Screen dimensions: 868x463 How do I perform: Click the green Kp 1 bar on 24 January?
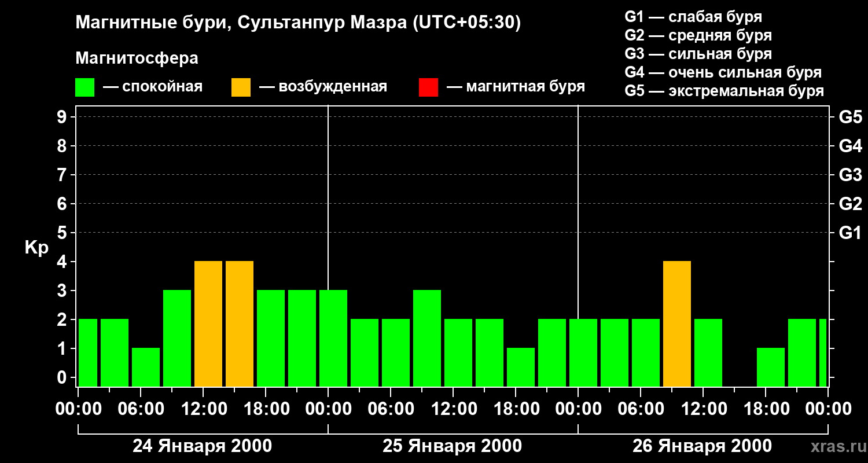(146, 368)
